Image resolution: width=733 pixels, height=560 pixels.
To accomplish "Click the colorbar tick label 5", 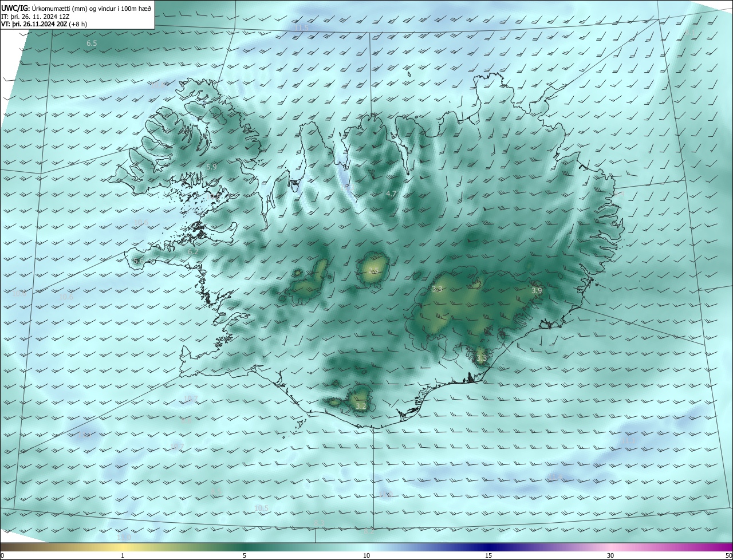I will tap(245, 555).
